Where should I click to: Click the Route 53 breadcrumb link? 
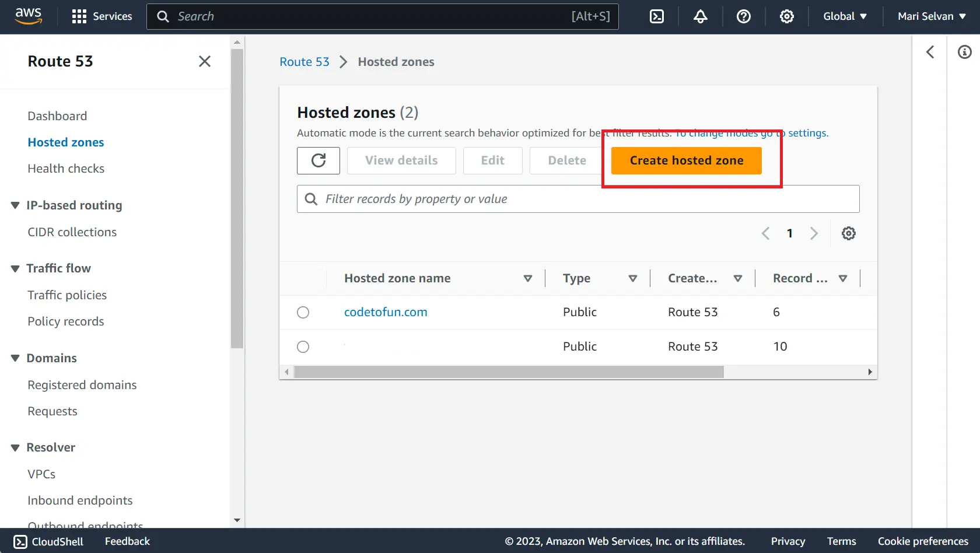(x=304, y=62)
